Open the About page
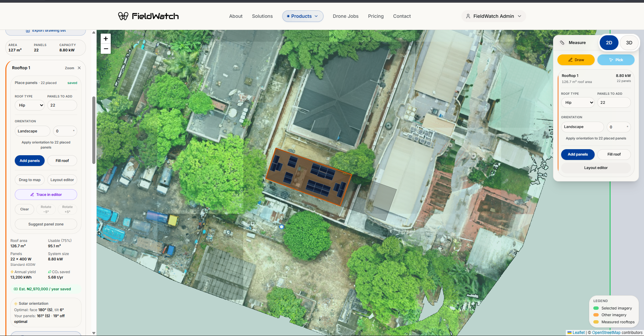Screen dimensions: 644x336 coord(236,16)
